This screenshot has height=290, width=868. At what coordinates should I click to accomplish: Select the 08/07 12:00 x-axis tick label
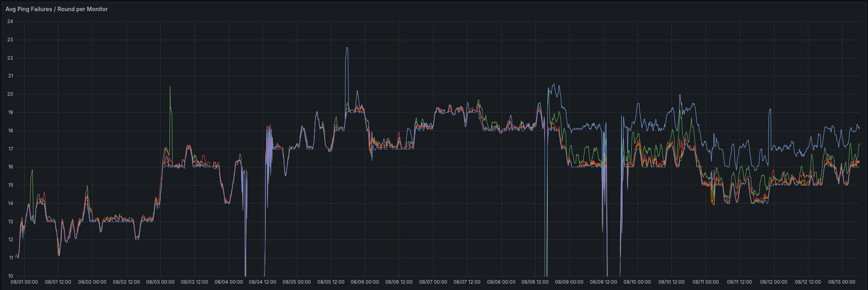(467, 282)
